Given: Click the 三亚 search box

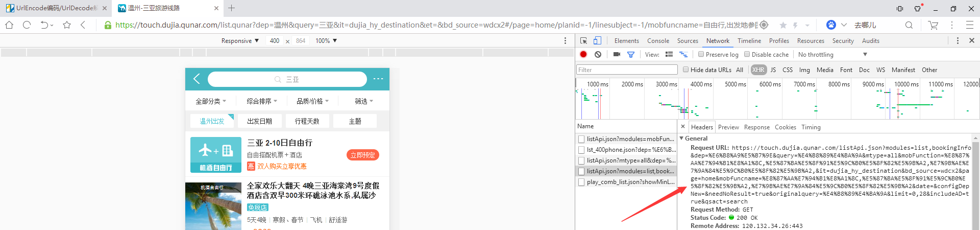Looking at the screenshot, I should point(287,79).
